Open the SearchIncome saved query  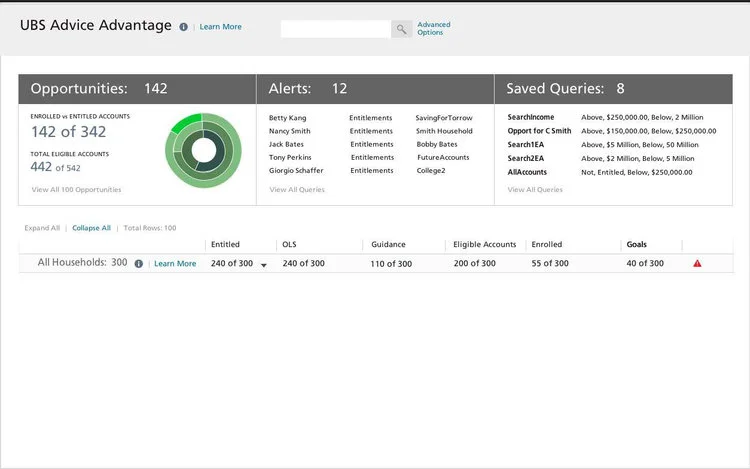tap(531, 117)
